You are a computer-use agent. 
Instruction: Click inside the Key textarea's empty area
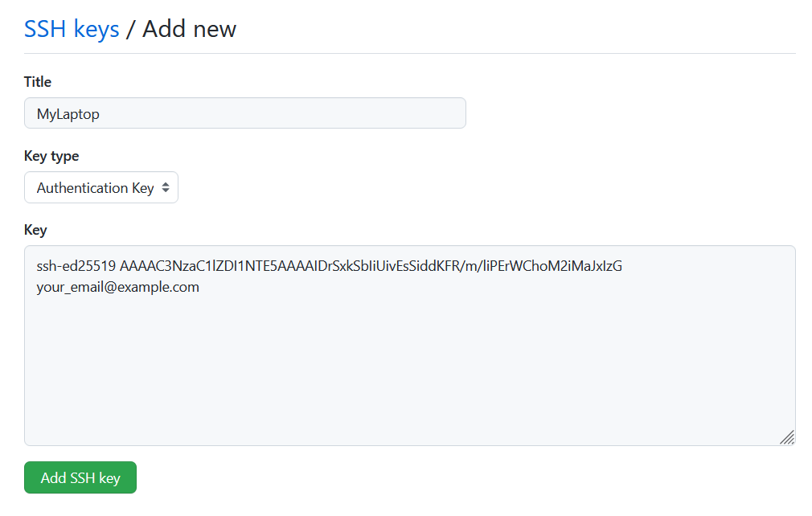click(x=409, y=370)
